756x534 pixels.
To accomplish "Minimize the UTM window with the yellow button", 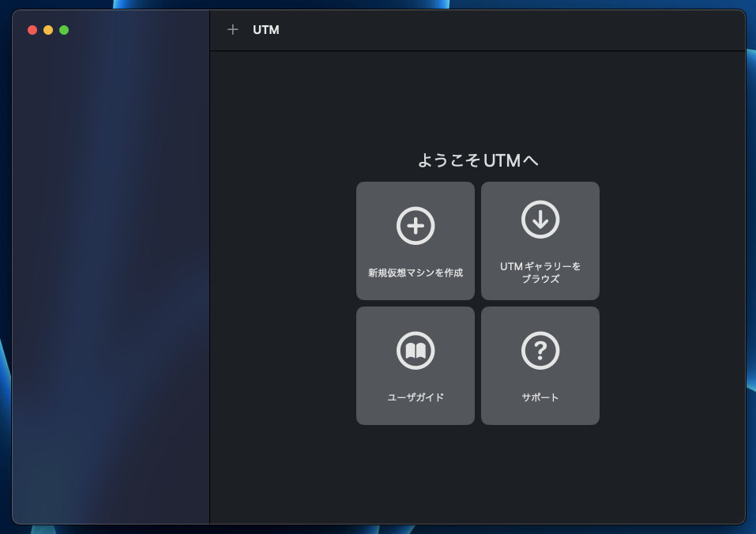I will pyautogui.click(x=48, y=30).
